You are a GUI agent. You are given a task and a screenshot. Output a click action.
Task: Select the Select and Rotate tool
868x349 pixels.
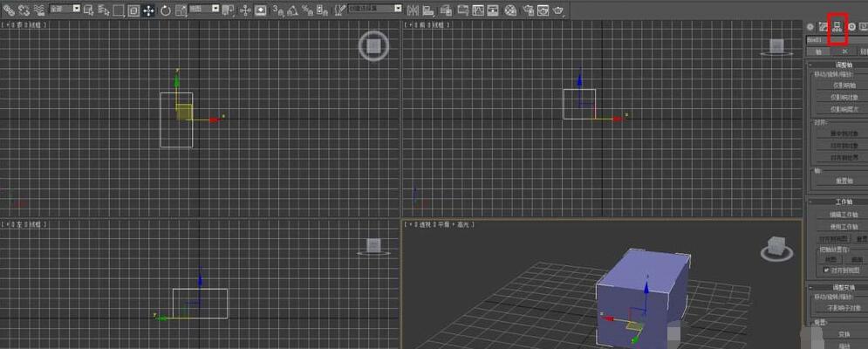[165, 10]
